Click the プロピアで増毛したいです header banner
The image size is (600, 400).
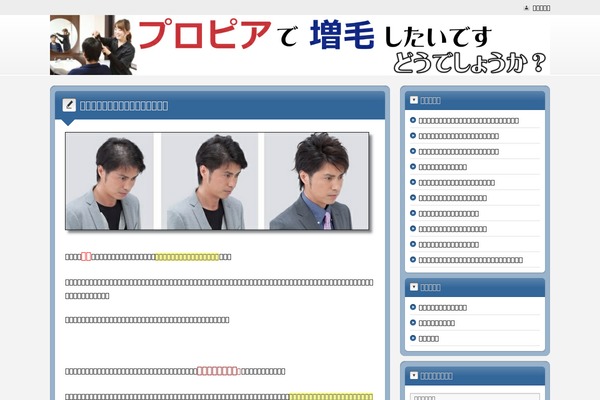pyautogui.click(x=300, y=45)
